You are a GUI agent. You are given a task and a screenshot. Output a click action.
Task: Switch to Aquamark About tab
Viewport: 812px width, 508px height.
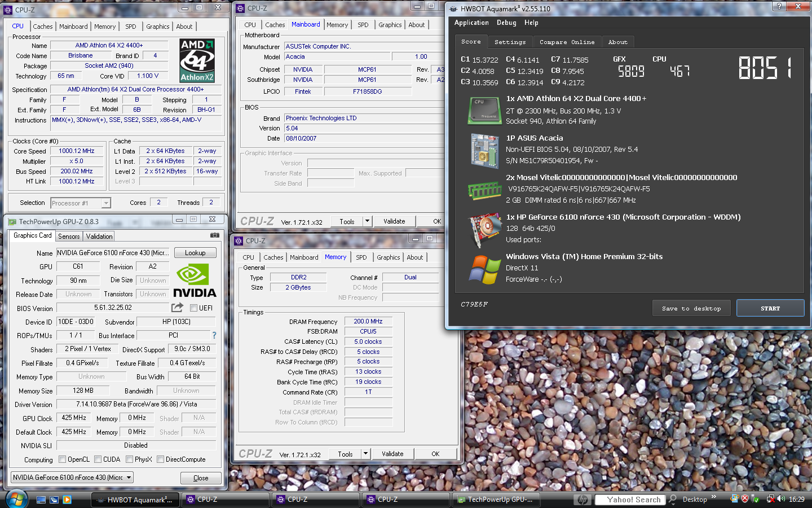pos(617,42)
